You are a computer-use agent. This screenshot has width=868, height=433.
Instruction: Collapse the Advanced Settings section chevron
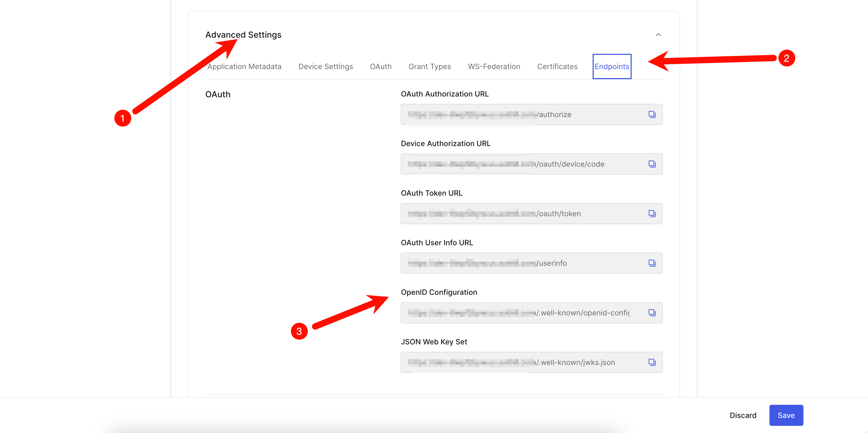point(658,35)
